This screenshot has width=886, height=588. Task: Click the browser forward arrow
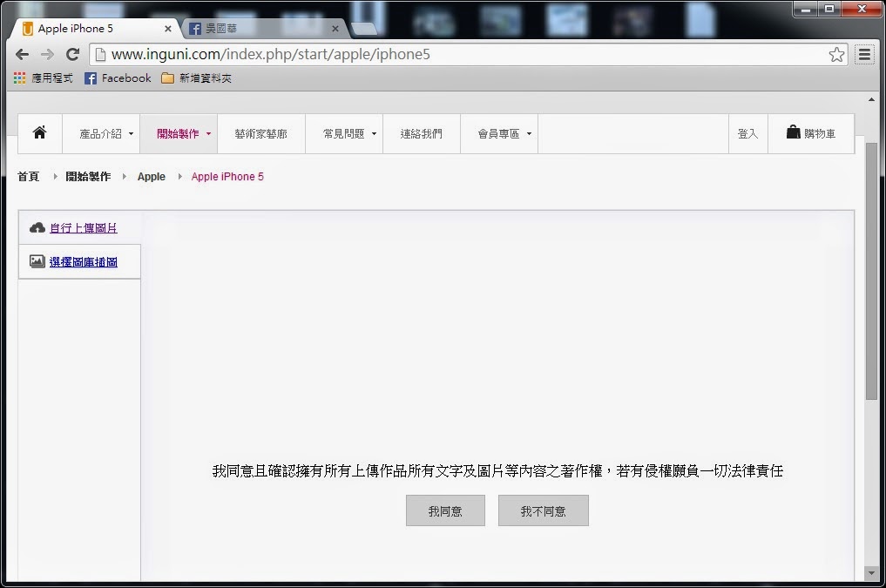[47, 54]
